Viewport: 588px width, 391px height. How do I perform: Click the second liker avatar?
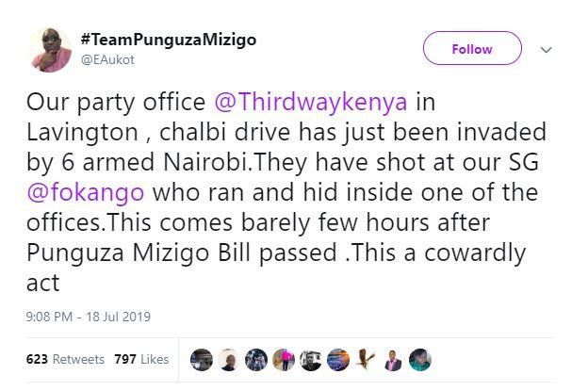[228, 359]
